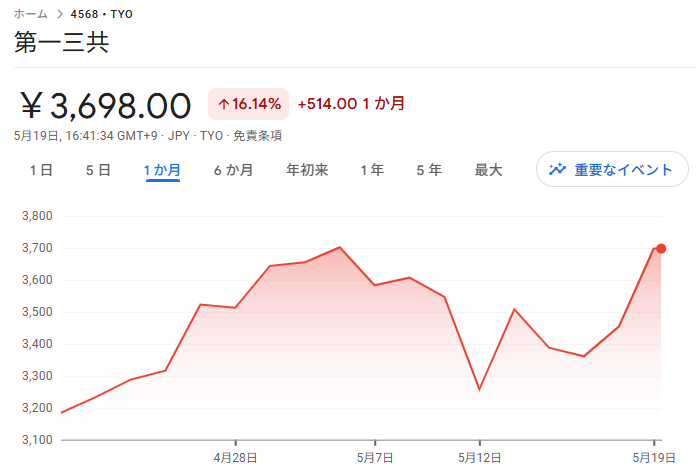Switch chart to 1年 range
This screenshot has width=696, height=475.
(x=372, y=170)
